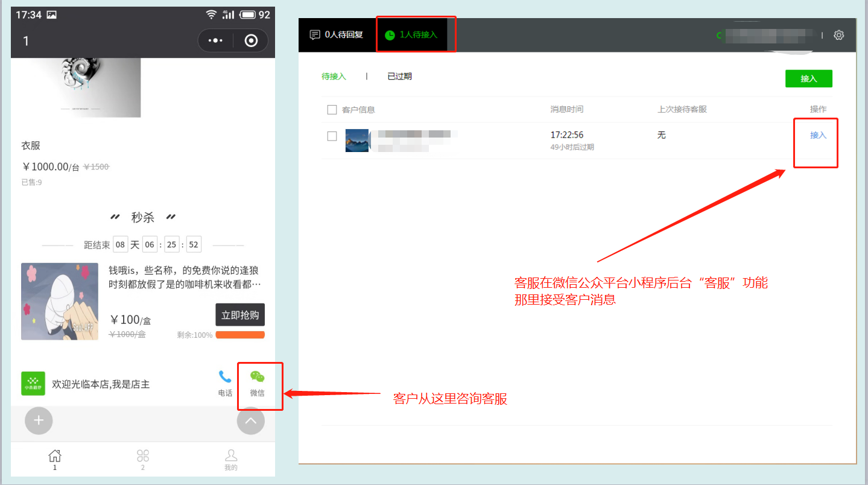This screenshot has height=485, width=868.
Task: Select the 已过期 filter tab
Action: point(399,77)
